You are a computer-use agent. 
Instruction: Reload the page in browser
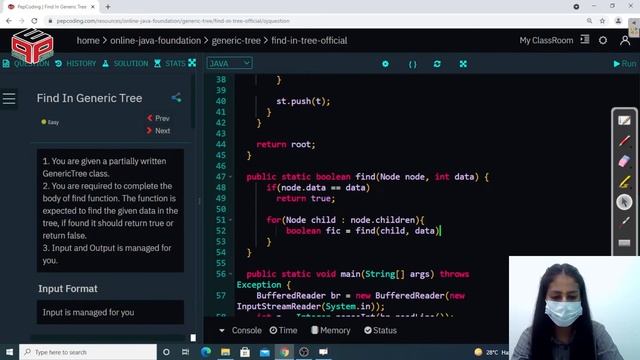click(x=34, y=20)
